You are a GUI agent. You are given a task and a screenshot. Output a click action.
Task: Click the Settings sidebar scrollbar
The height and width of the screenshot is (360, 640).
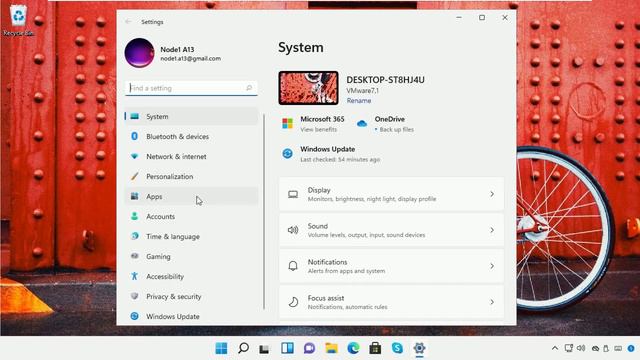264,211
